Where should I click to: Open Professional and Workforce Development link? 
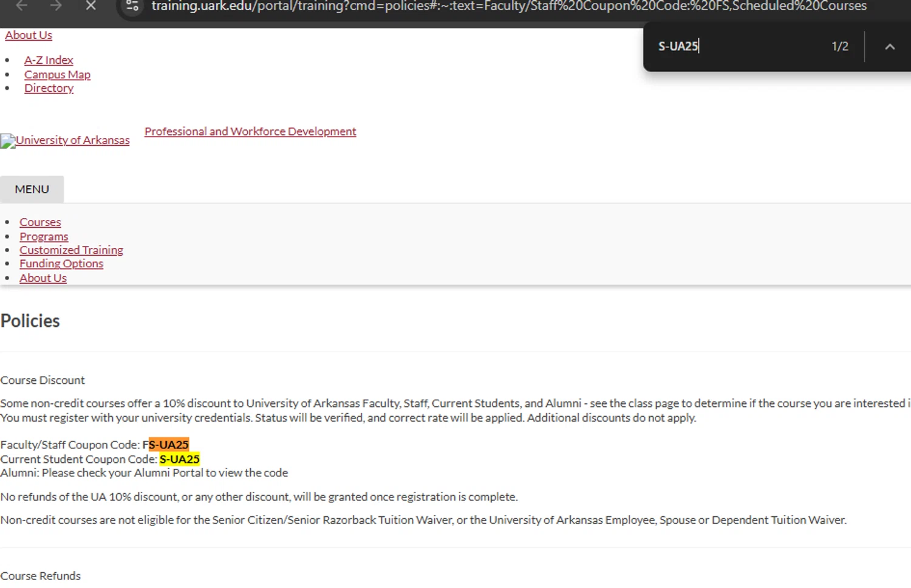click(x=250, y=131)
